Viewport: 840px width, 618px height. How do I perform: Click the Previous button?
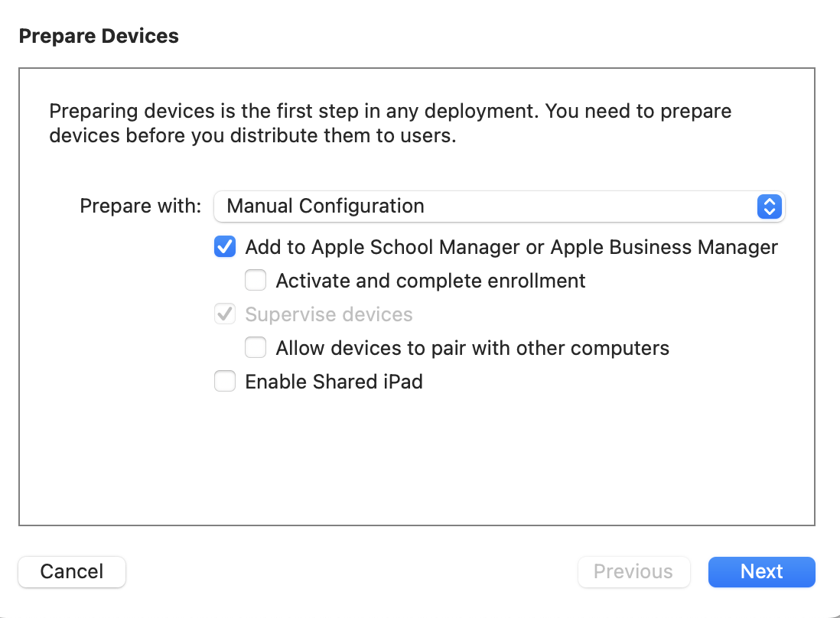pos(633,571)
